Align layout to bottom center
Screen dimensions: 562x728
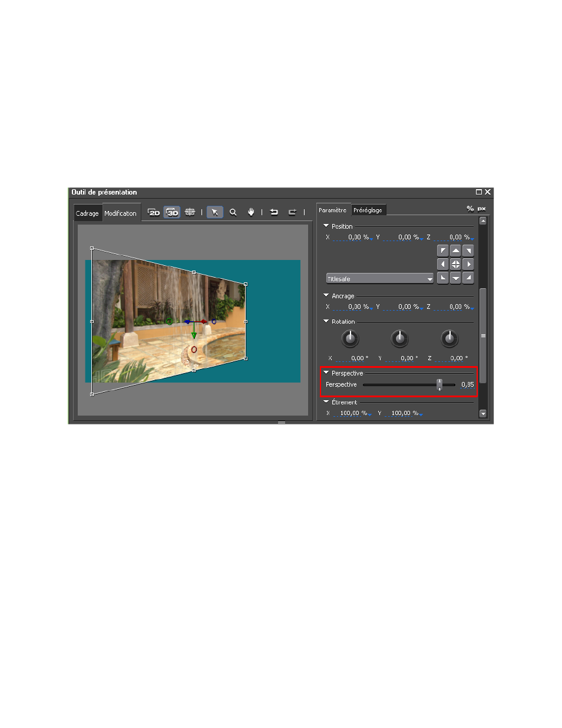(456, 278)
